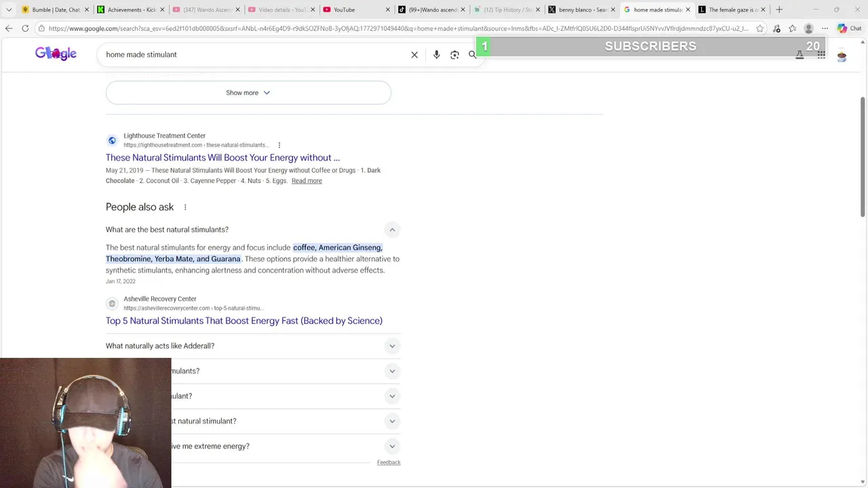The width and height of the screenshot is (868, 488).
Task: Reload the page with refresh icon
Action: coord(25,28)
